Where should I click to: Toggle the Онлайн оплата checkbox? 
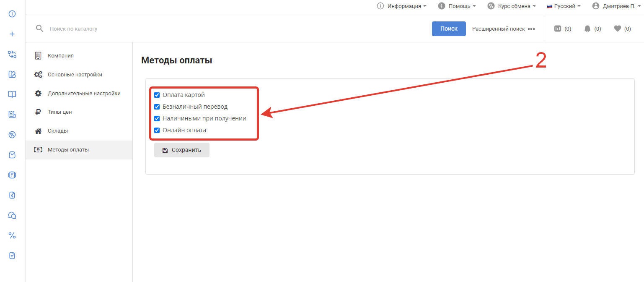pos(157,130)
